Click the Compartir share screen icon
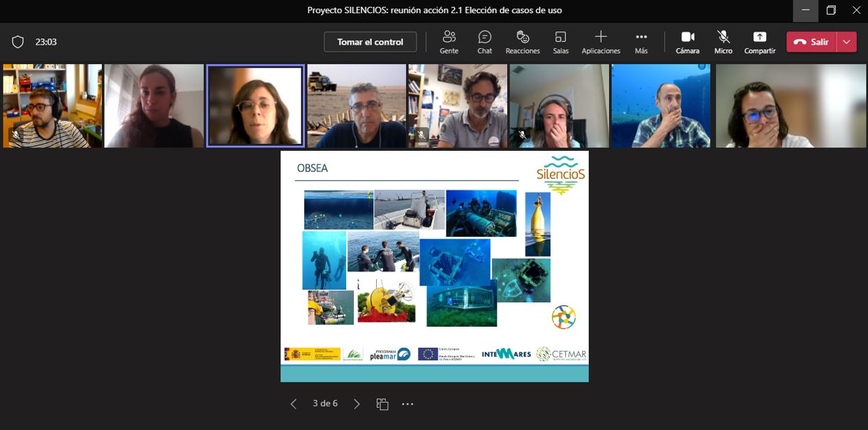 (x=759, y=42)
